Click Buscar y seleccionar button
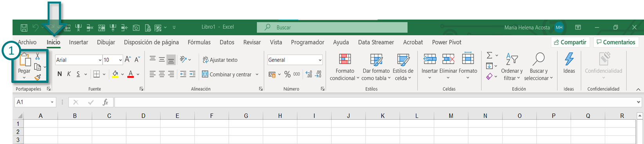 [539, 67]
